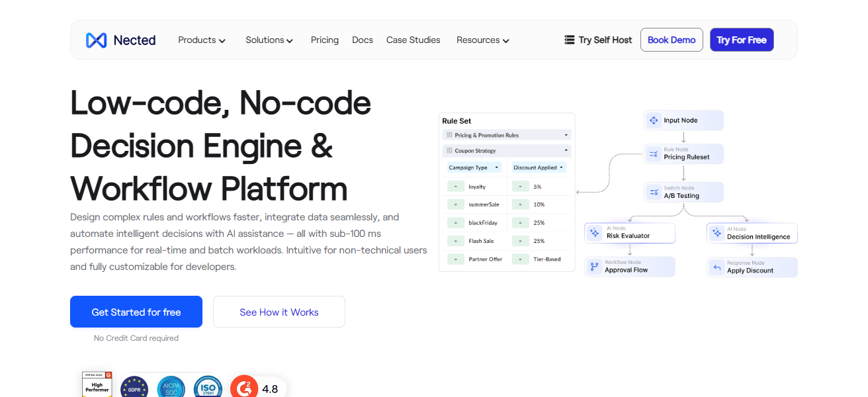The image size is (868, 397).
Task: Expand the Solutions navigation dropdown
Action: [269, 40]
